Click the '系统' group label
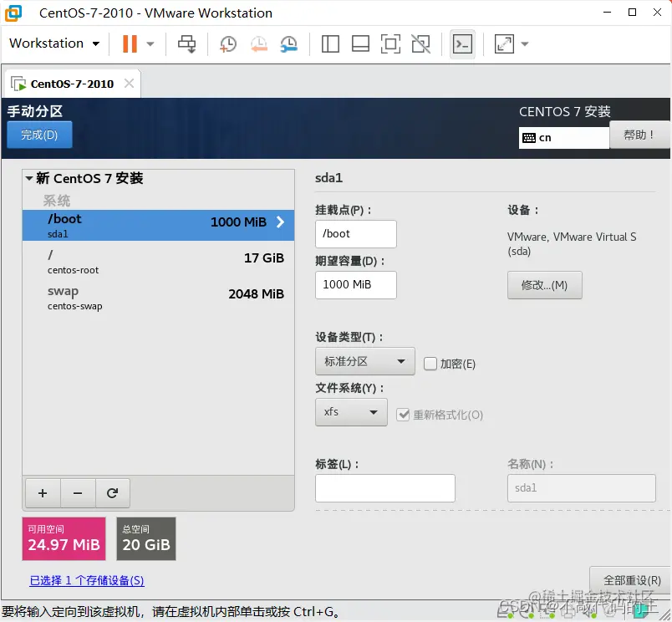Viewport: 672px width, 622px height. click(x=57, y=200)
